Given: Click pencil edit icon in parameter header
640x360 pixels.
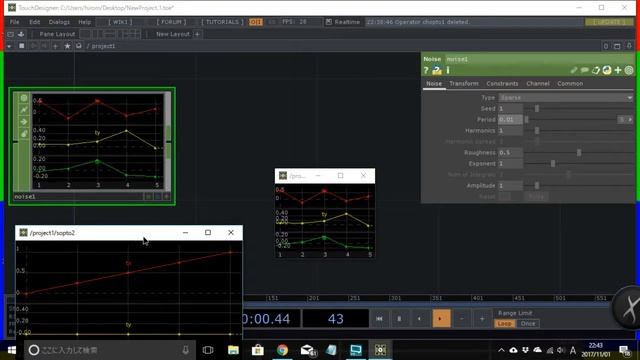Looking at the screenshot, I should pos(574,70).
